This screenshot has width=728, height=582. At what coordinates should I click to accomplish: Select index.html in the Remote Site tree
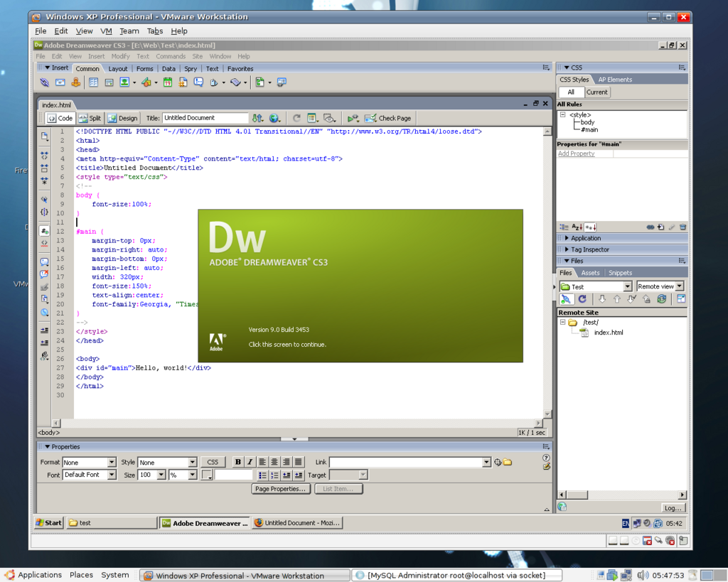[x=609, y=333]
